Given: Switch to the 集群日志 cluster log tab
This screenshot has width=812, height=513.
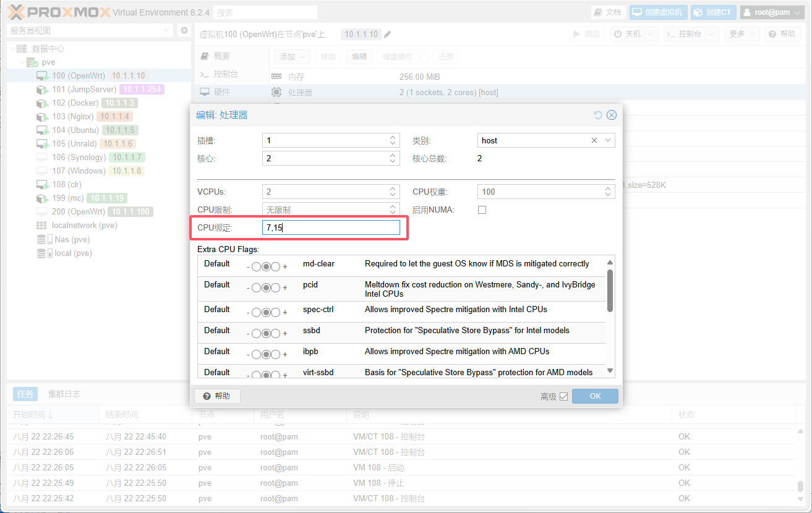Looking at the screenshot, I should pos(64,394).
